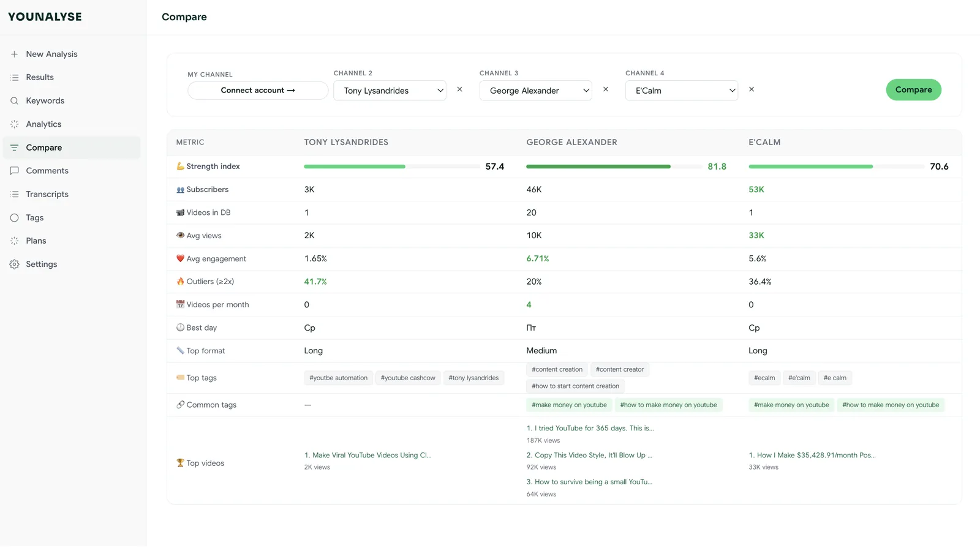Click the #youtube cashcow tag chip
This screenshot has height=551, width=980.
(x=408, y=378)
